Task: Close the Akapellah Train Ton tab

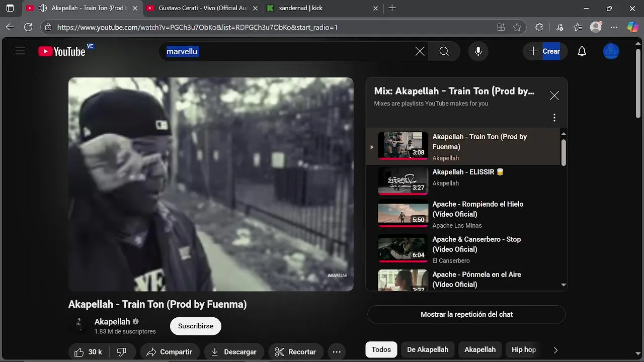Action: point(134,8)
